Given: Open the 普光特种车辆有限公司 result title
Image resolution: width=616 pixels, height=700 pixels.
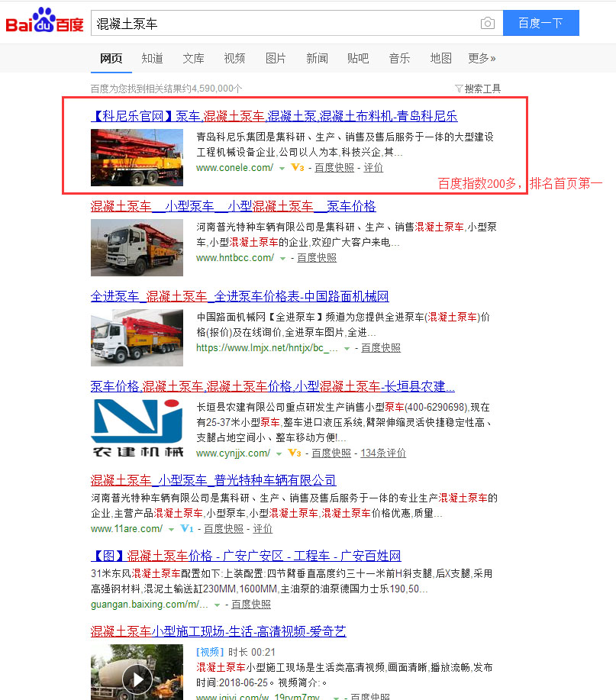Looking at the screenshot, I should (x=214, y=480).
